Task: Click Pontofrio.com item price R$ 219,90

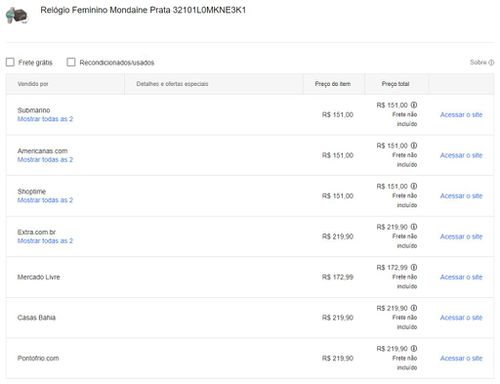Action: (337, 359)
